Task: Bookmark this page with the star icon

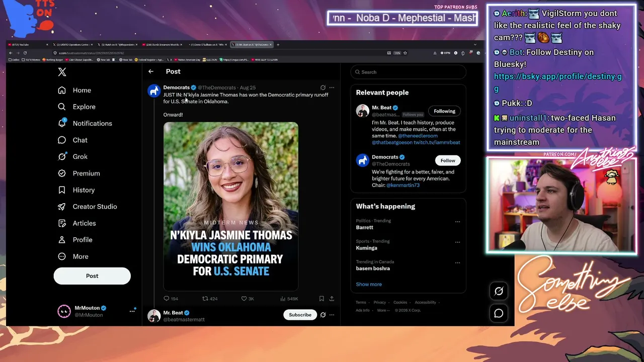Action: click(x=405, y=53)
